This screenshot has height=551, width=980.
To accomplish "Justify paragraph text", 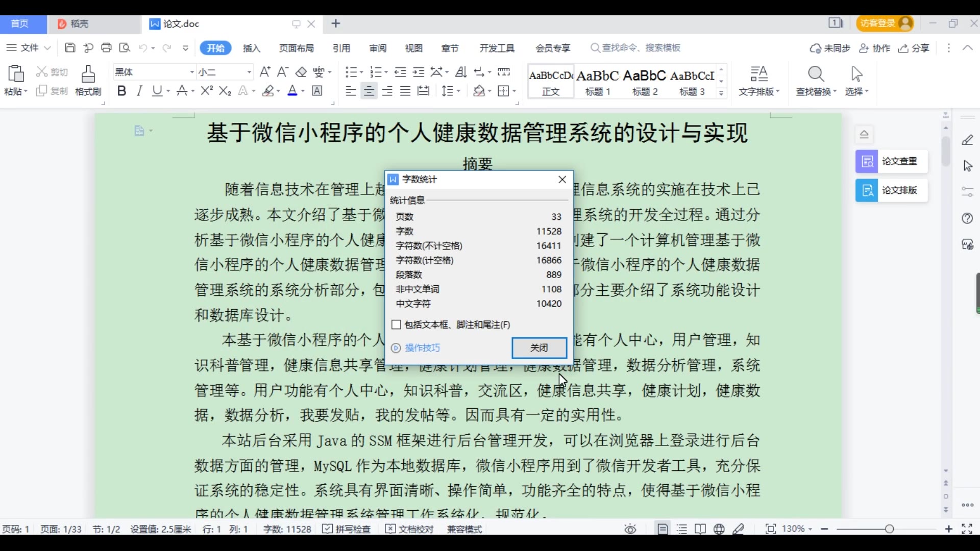I will [405, 91].
